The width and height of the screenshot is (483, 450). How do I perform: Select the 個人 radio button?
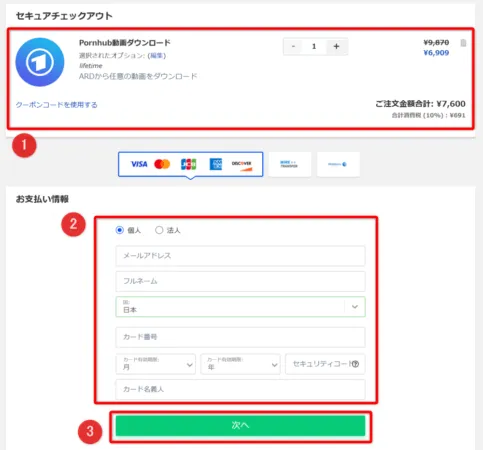tap(119, 230)
